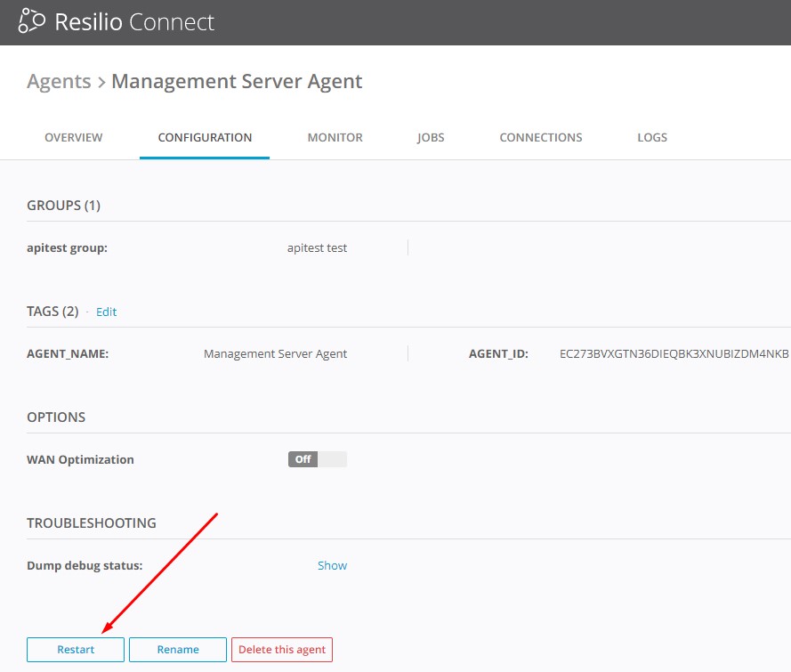This screenshot has width=791, height=672.
Task: Select the Configuration tab
Action: 205,138
